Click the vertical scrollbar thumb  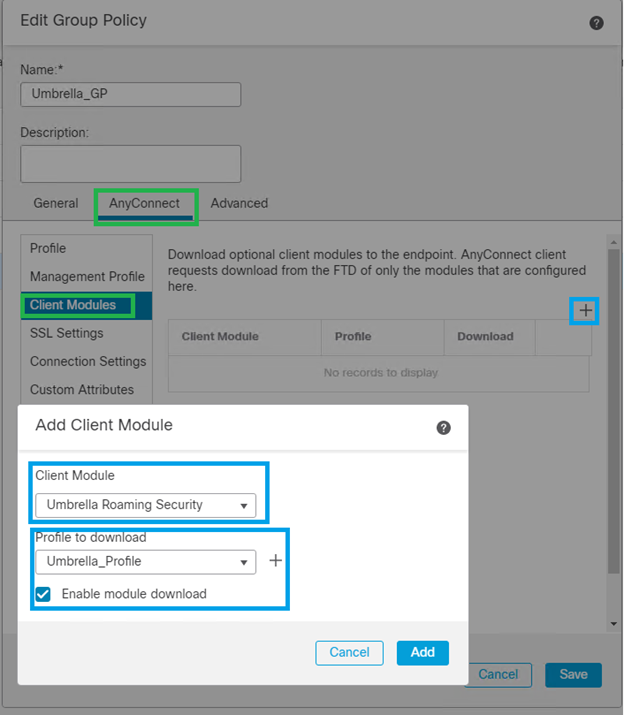pos(614,410)
